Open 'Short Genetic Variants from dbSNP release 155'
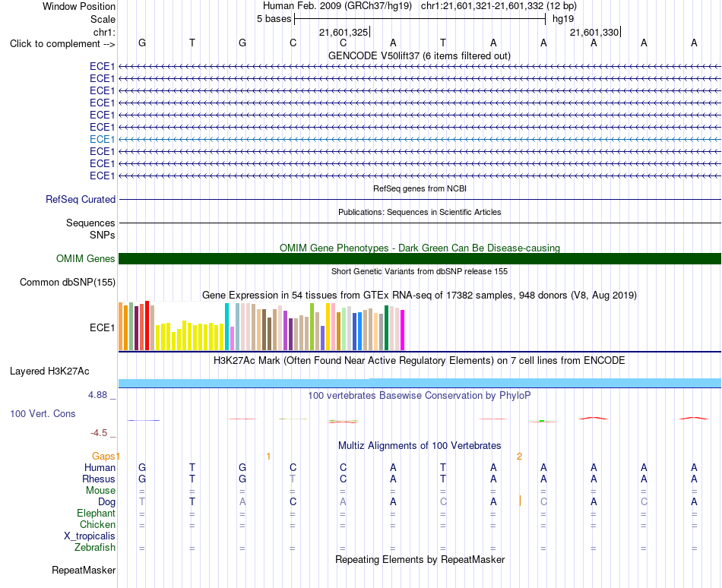 tap(420, 271)
